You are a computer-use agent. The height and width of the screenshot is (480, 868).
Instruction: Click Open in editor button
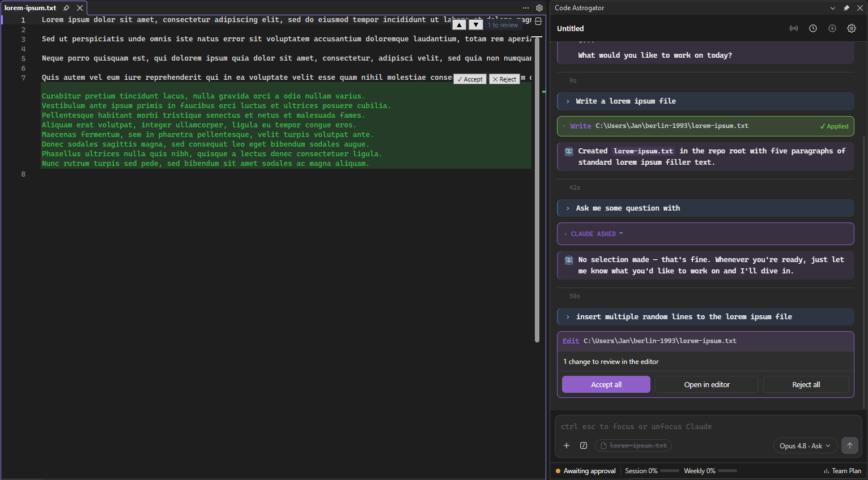(707, 384)
